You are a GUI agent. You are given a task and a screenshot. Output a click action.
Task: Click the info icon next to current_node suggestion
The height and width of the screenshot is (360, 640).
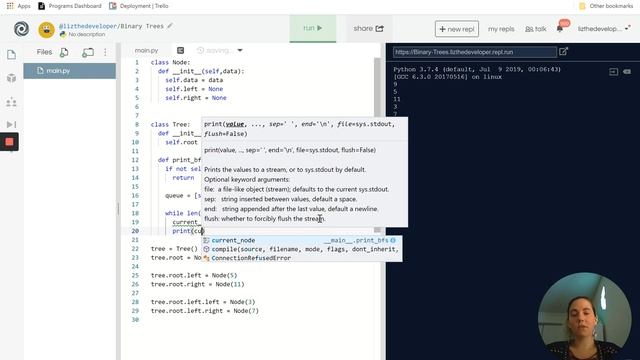(x=393, y=240)
